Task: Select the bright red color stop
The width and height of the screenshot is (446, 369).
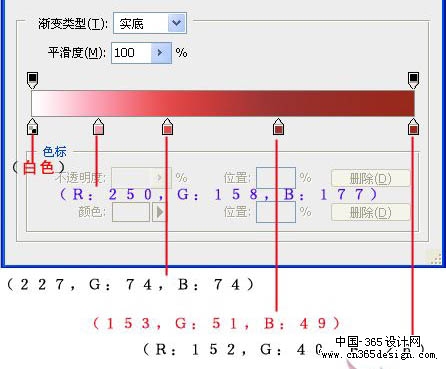Action: pyautogui.click(x=167, y=126)
